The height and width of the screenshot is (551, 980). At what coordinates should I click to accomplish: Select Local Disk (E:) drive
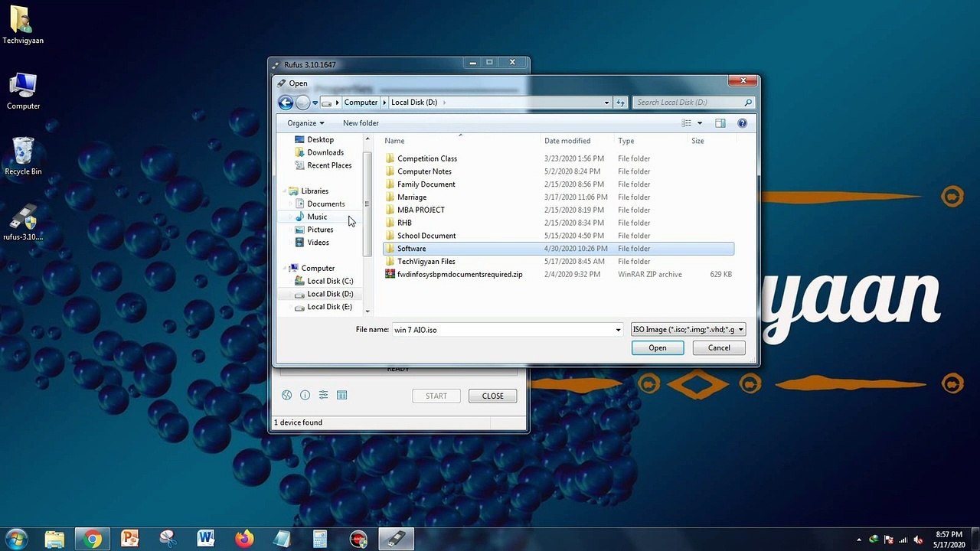coord(329,307)
